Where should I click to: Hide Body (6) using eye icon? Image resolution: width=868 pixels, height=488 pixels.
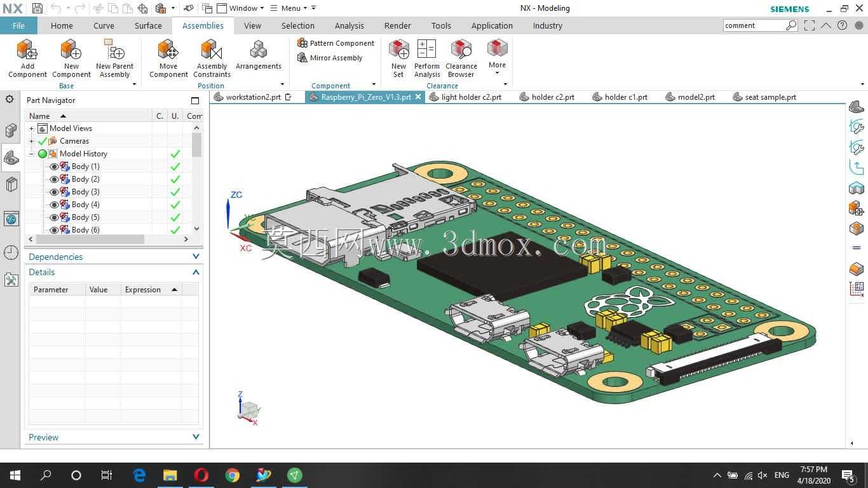[54, 230]
